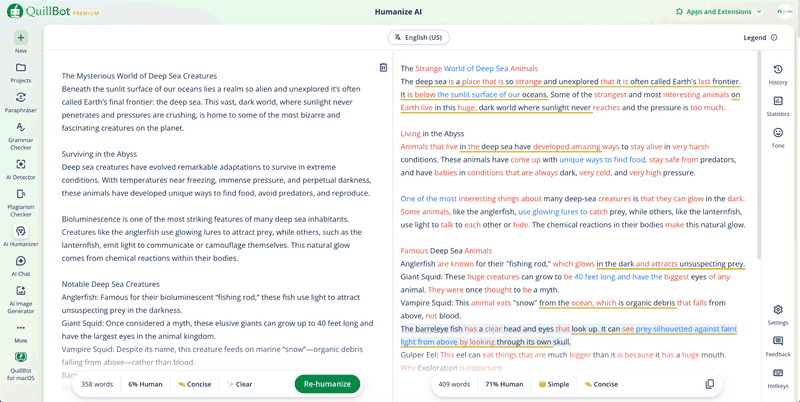The width and height of the screenshot is (800, 402).
Task: Launch AI Chat from the sidebar
Action: [21, 265]
